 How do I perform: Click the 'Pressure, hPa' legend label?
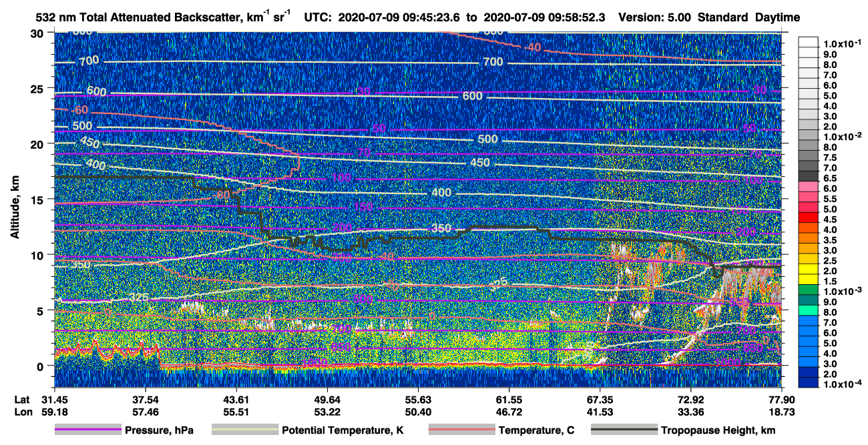[159, 430]
